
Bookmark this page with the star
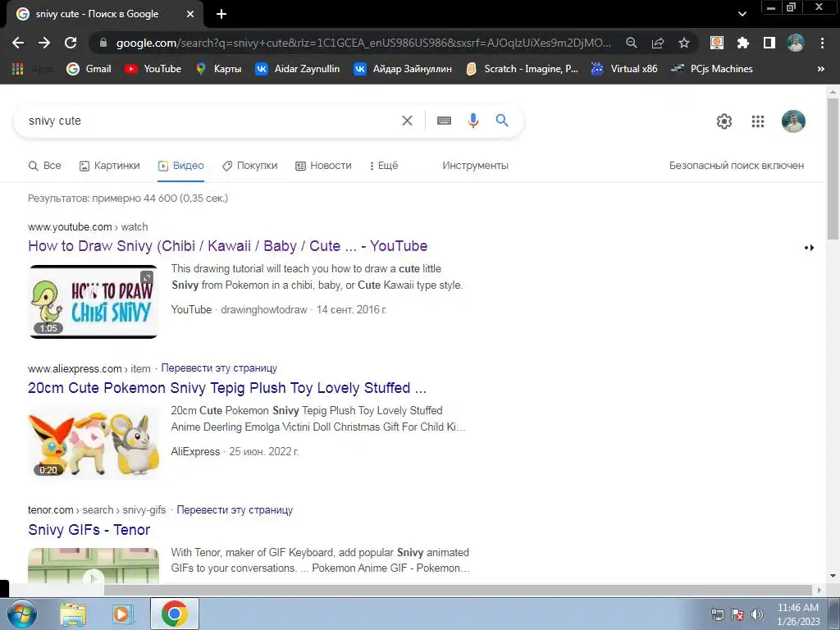pyautogui.click(x=684, y=43)
